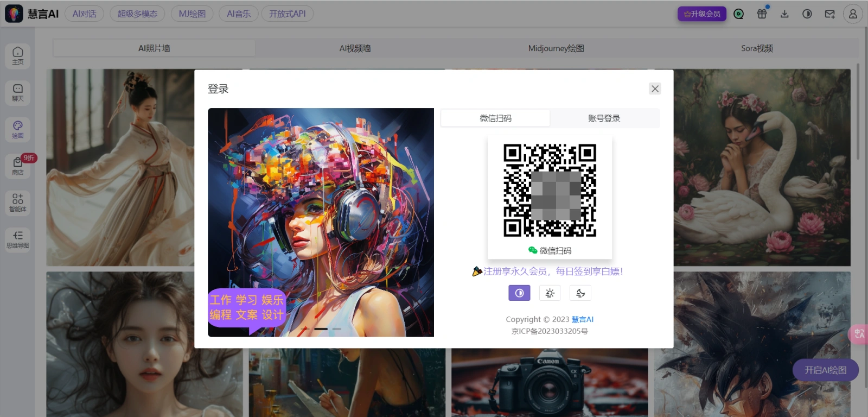Click the 慧言AI logo in the header
Viewport: 868px width, 417px height.
32,14
